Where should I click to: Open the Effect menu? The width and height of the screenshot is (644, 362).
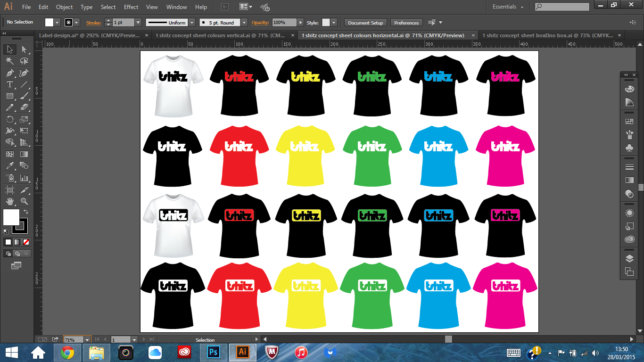coord(131,7)
